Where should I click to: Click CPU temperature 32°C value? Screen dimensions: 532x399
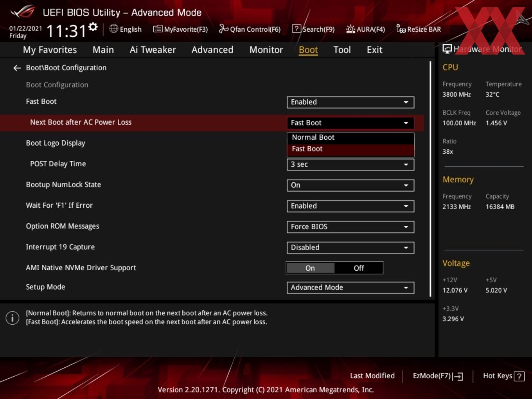coord(492,94)
